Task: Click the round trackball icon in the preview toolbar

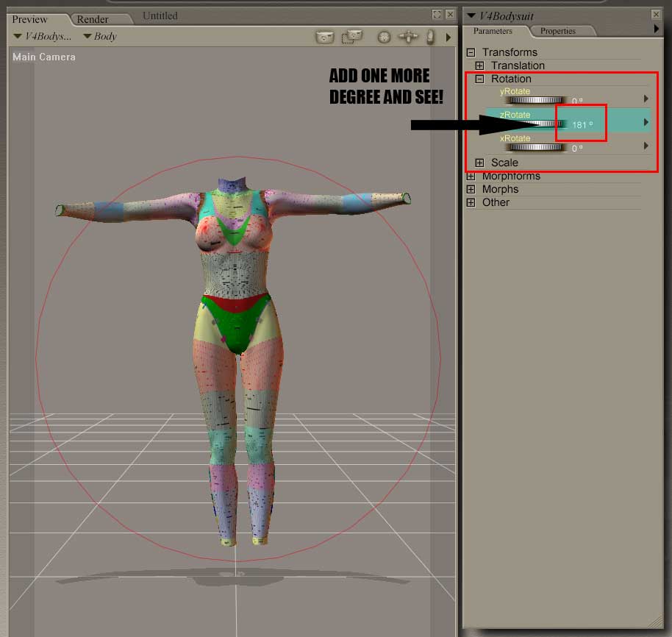Action: coord(384,37)
